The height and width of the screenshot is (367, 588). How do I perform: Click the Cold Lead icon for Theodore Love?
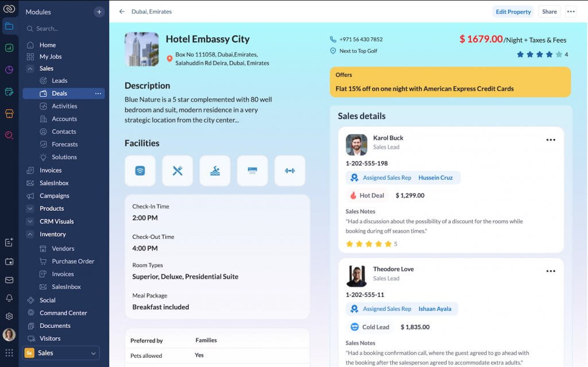(x=354, y=326)
